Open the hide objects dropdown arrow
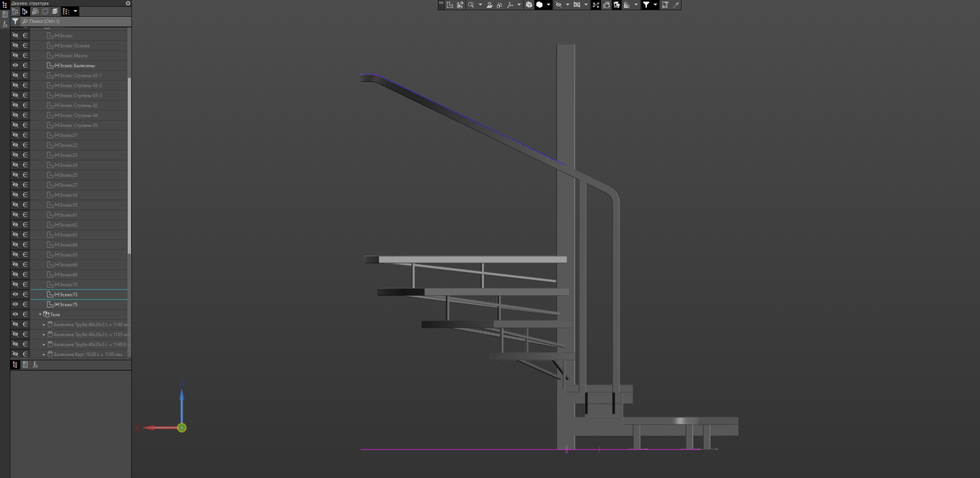Image resolution: width=980 pixels, height=478 pixels. click(567, 5)
